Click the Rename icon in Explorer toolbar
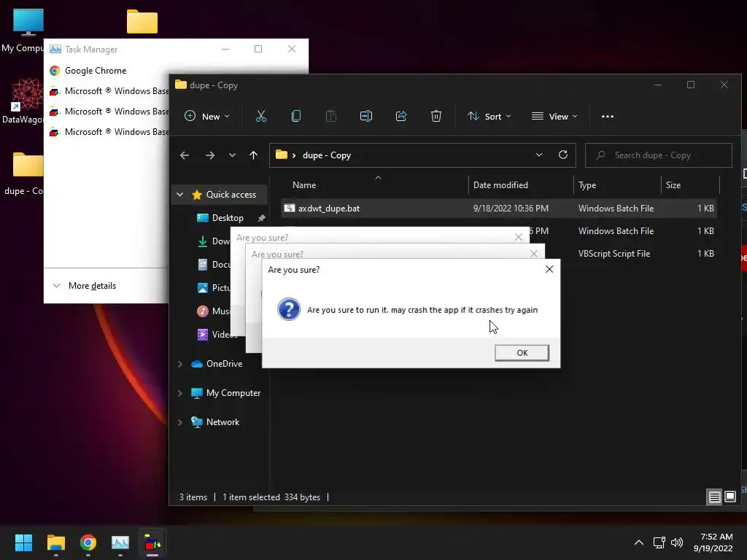 point(366,116)
